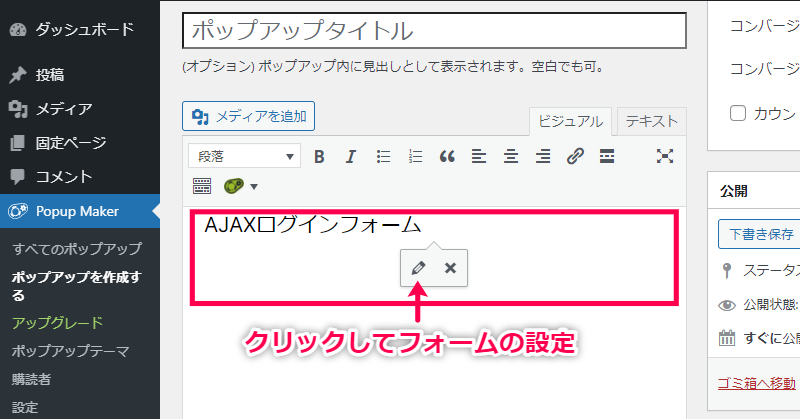Click the green Popup Maker shortcode icon
800x419 pixels.
tap(234, 186)
